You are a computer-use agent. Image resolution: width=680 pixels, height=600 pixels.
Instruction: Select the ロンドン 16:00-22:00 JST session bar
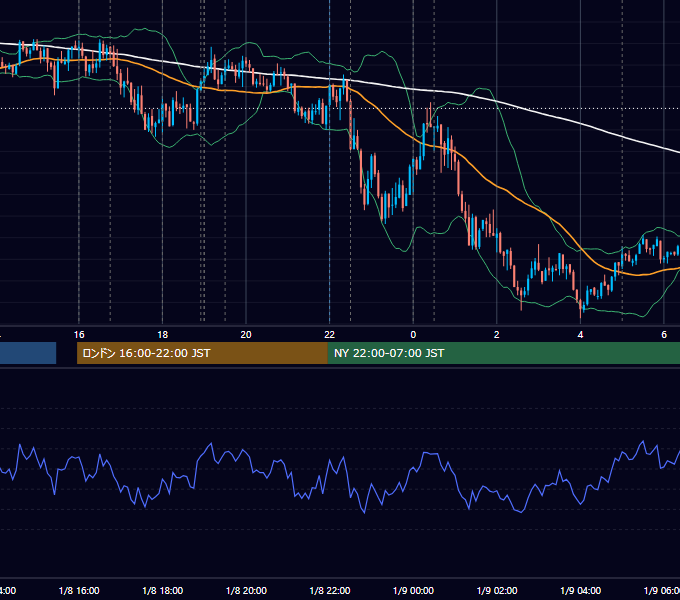[x=203, y=353]
